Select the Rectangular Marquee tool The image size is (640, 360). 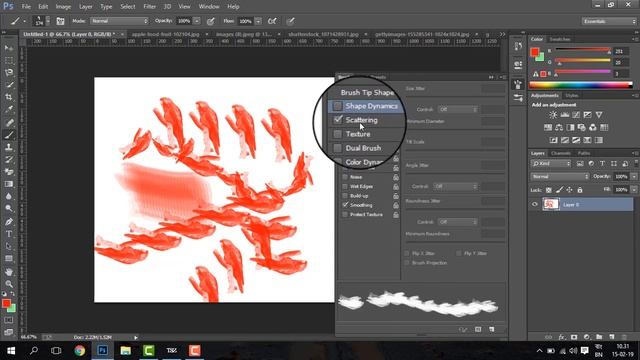(x=9, y=60)
